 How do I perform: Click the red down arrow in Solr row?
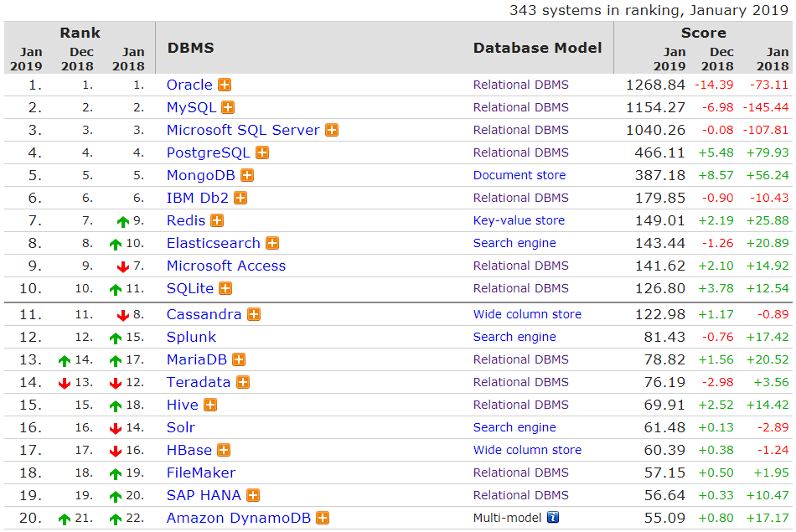[116, 428]
